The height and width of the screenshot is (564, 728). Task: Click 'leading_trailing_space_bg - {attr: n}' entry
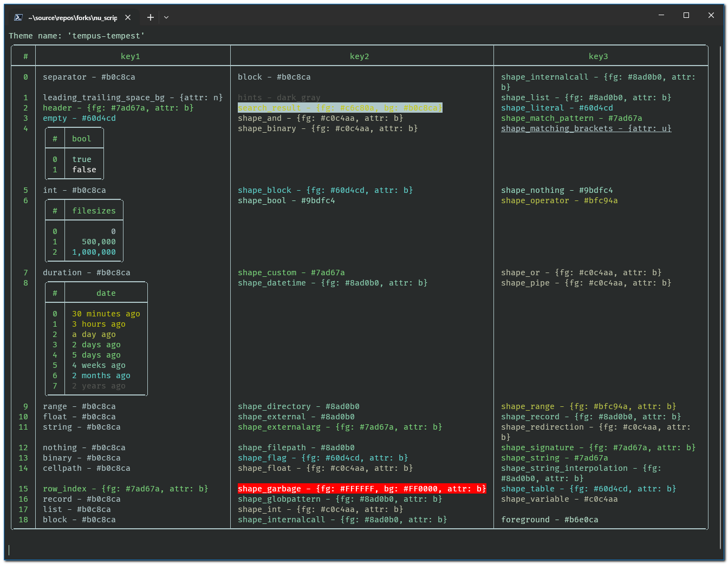point(133,98)
